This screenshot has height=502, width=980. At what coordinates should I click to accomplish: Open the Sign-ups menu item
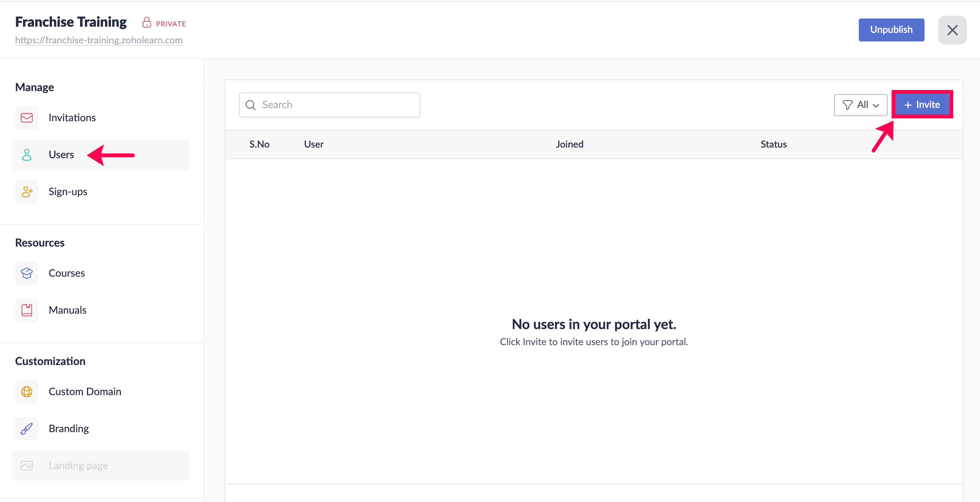point(68,192)
